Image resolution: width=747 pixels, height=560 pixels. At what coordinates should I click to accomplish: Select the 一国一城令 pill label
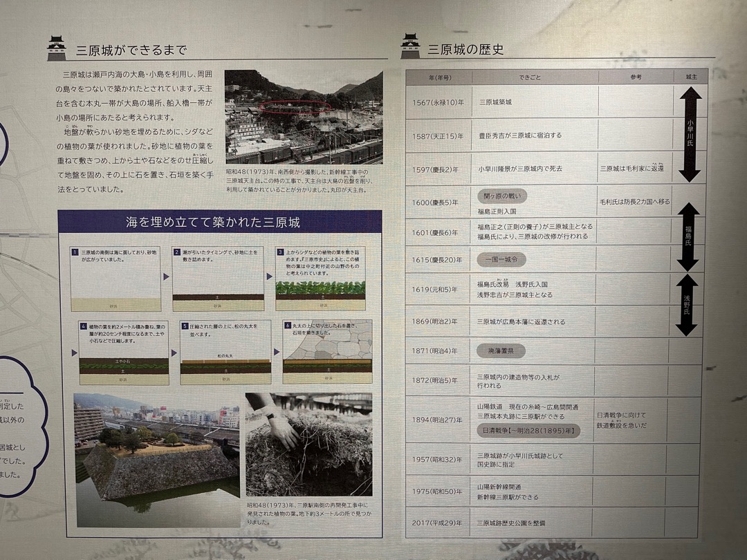coord(501,259)
